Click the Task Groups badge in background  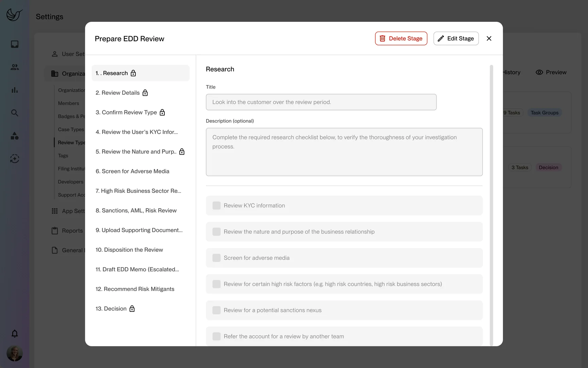coord(544,113)
